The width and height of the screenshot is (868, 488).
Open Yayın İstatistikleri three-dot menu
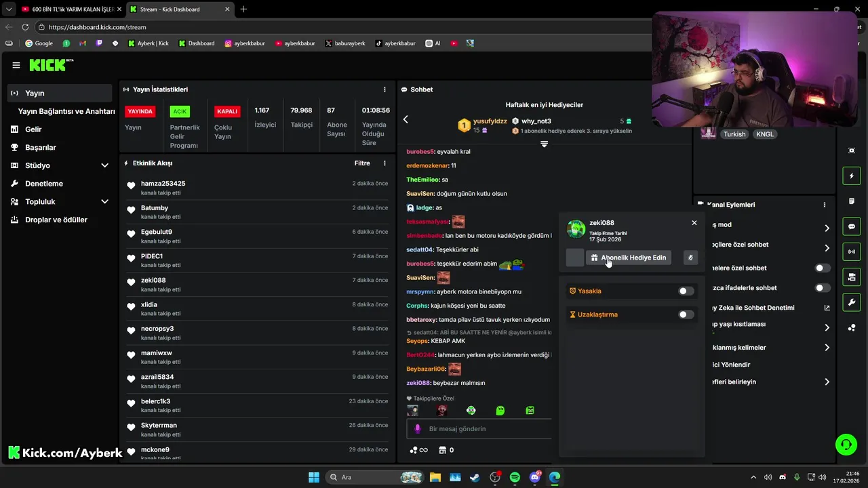tap(384, 89)
